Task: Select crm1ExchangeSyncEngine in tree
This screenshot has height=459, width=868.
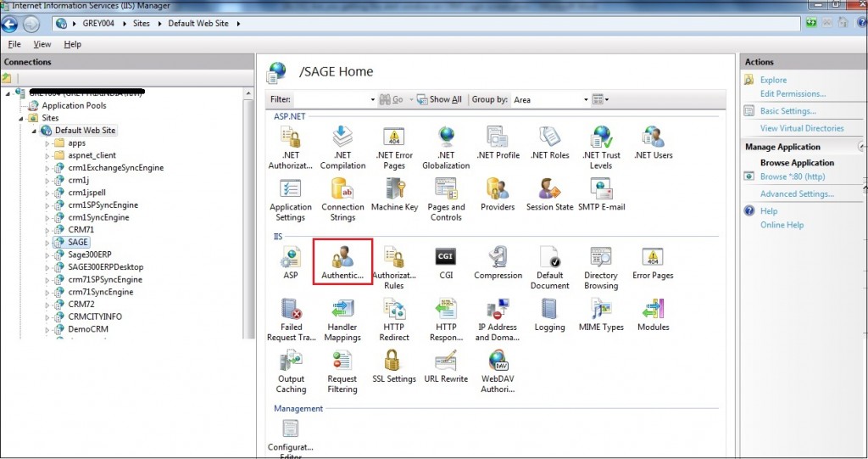Action: [115, 167]
